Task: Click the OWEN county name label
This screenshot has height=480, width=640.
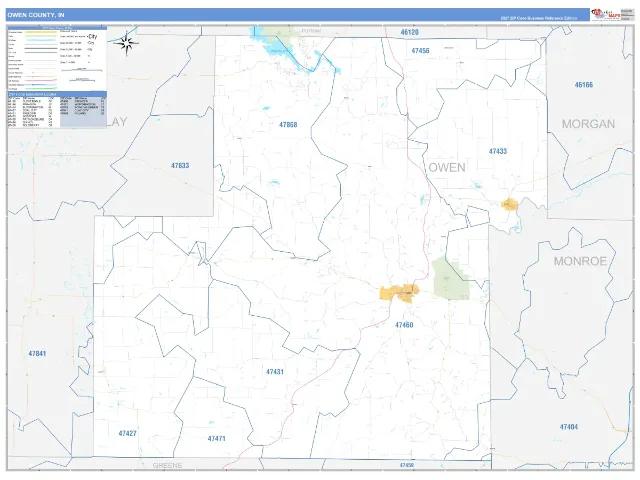Action: click(x=447, y=167)
